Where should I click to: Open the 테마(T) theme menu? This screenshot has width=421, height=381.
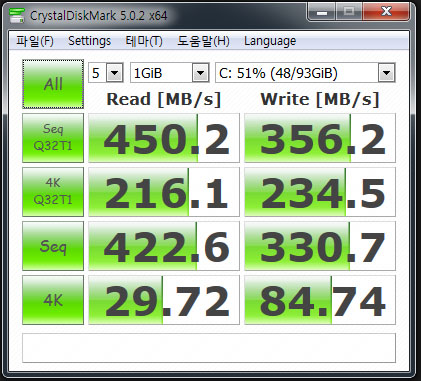[144, 41]
